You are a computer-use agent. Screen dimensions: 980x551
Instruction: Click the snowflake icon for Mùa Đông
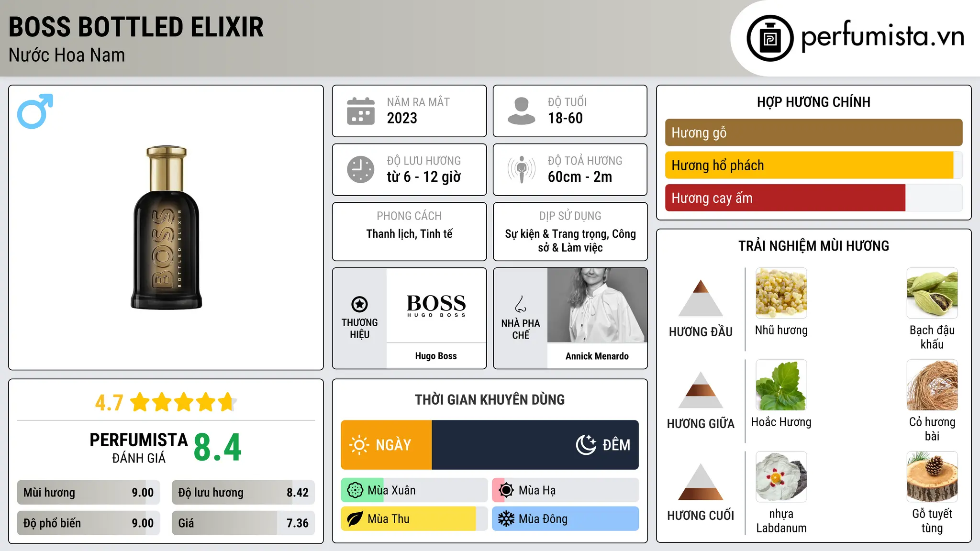[506, 519]
